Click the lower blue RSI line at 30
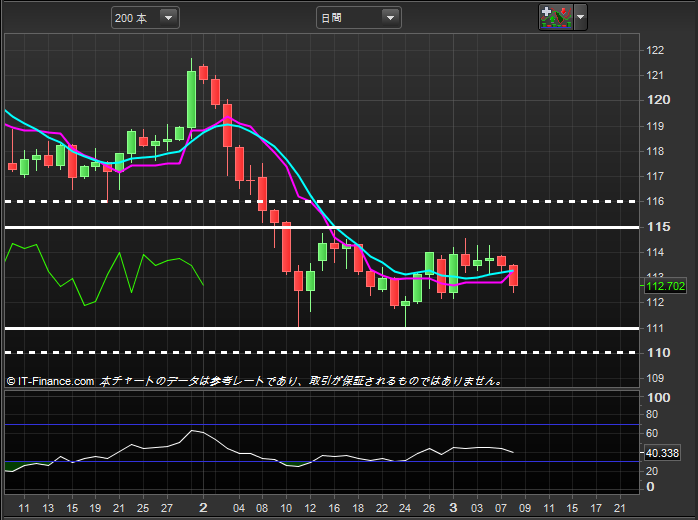698x520 pixels. [x=322, y=462]
